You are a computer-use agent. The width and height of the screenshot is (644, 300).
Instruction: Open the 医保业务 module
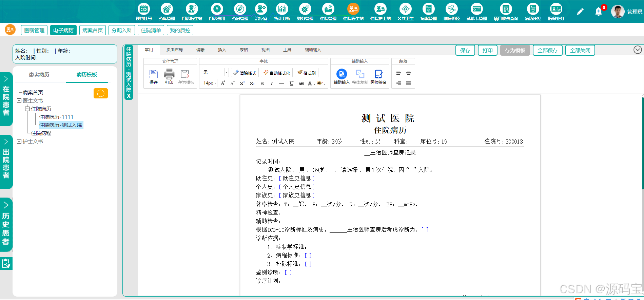pos(556,12)
